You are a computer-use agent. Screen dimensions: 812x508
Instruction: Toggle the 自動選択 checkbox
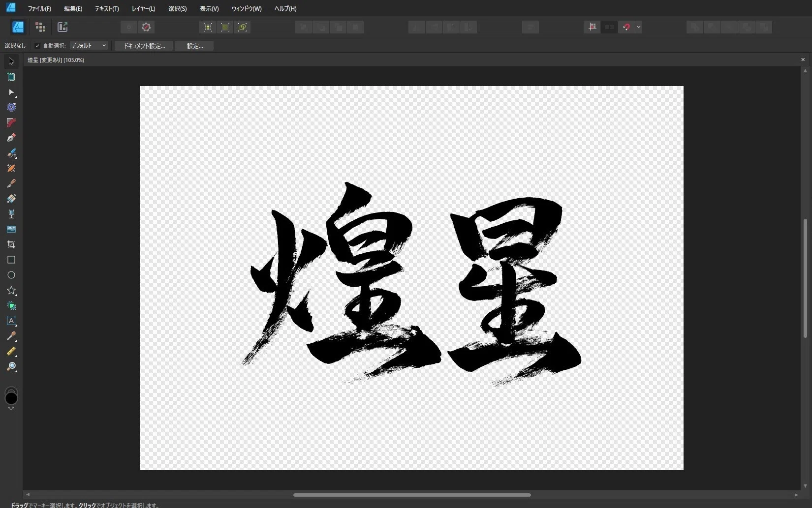tap(37, 46)
